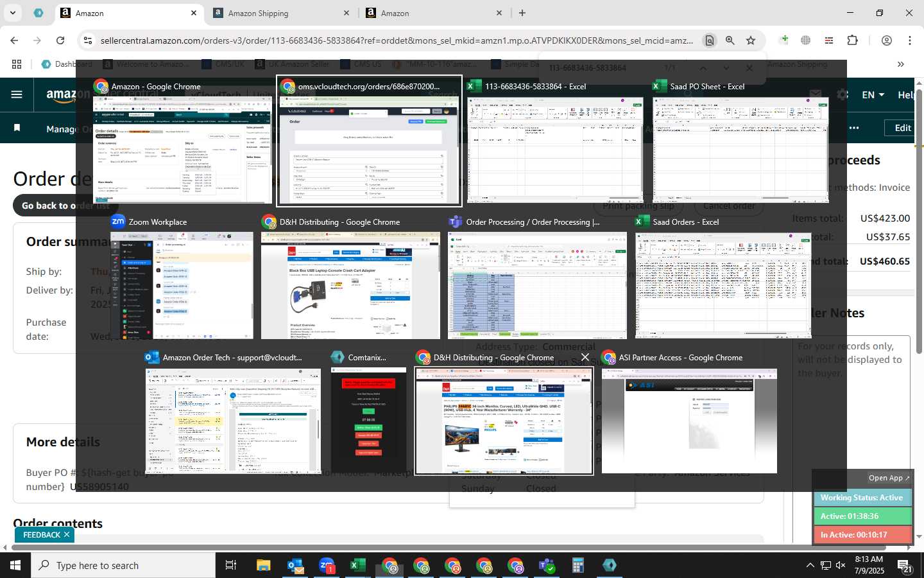The height and width of the screenshot is (578, 924).
Task: Open Seller Central hamburger menu
Action: point(17,94)
